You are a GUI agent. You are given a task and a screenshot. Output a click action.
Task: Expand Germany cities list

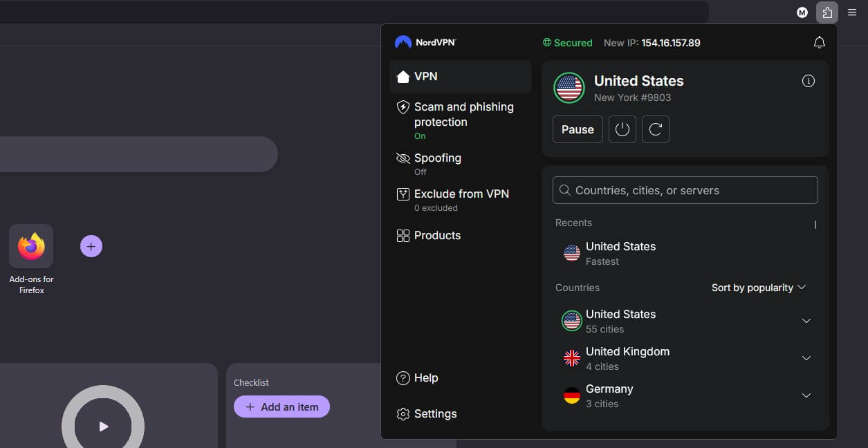806,395
